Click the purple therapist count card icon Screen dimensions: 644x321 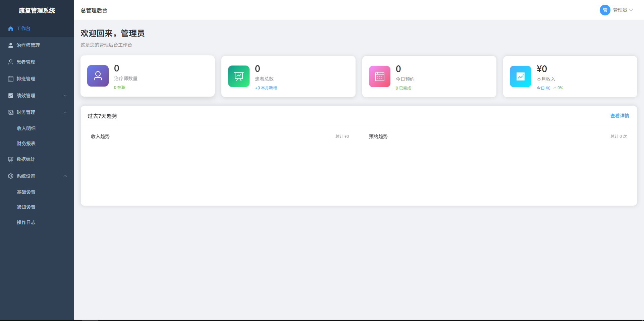tap(98, 76)
